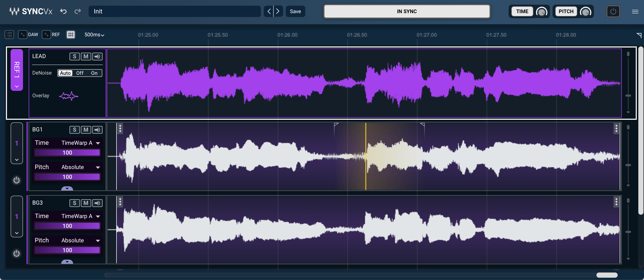Toggle the DAW sync icon

click(23, 34)
